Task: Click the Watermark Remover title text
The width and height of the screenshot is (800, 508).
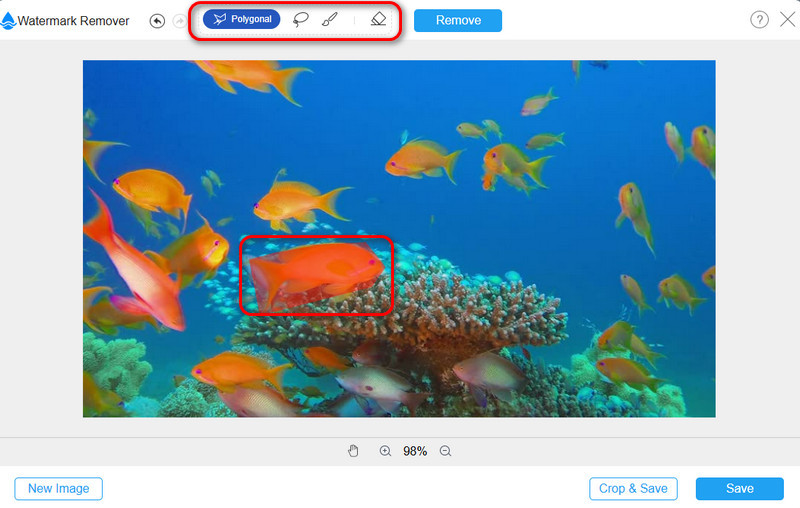Action: click(x=73, y=20)
